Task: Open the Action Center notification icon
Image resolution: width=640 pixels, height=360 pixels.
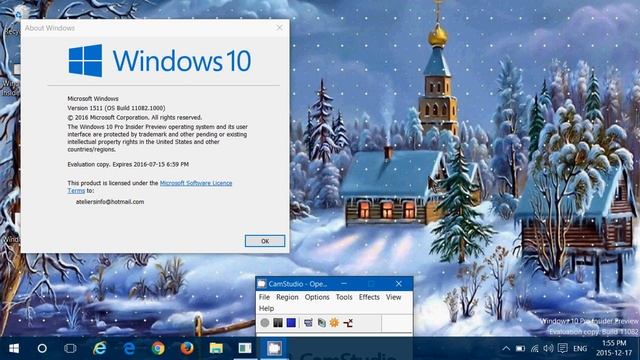Action: [x=563, y=349]
